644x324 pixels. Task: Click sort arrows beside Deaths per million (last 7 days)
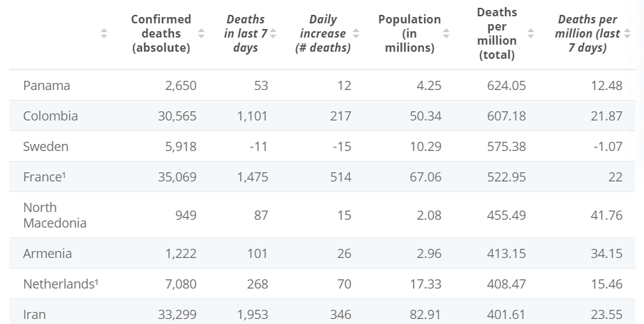tap(627, 33)
